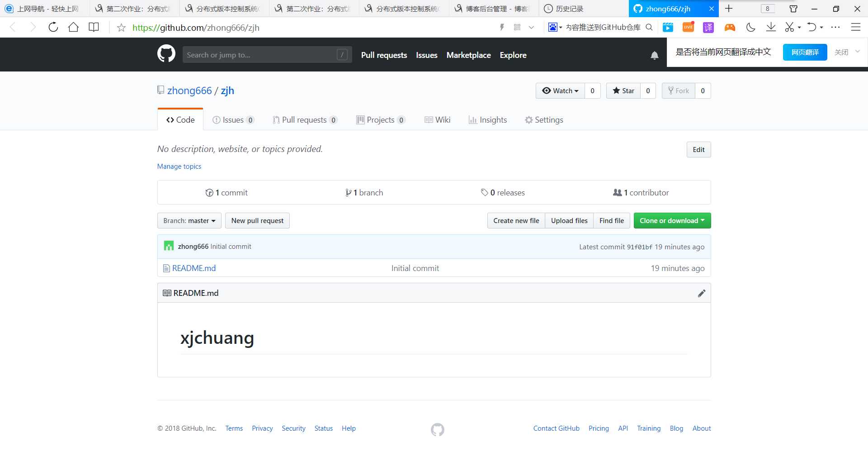Viewport: 868px width, 466px height.
Task: Edit README.md with the pencil icon
Action: point(701,293)
